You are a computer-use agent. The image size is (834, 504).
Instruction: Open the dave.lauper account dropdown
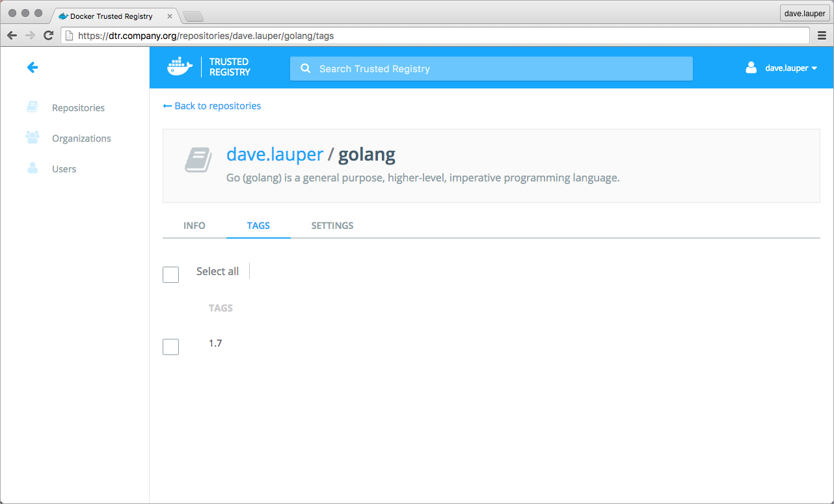click(791, 68)
